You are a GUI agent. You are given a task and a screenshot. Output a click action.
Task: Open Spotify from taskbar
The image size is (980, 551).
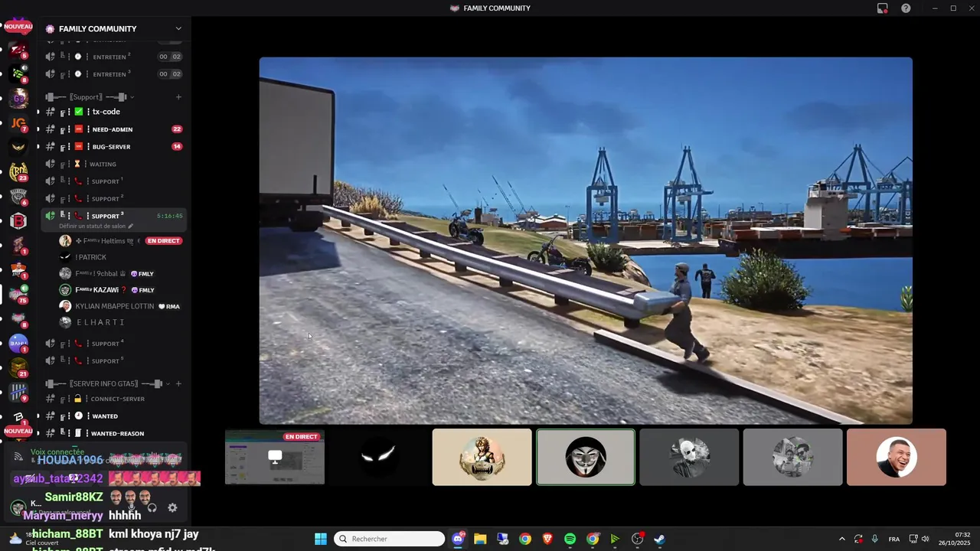click(570, 539)
